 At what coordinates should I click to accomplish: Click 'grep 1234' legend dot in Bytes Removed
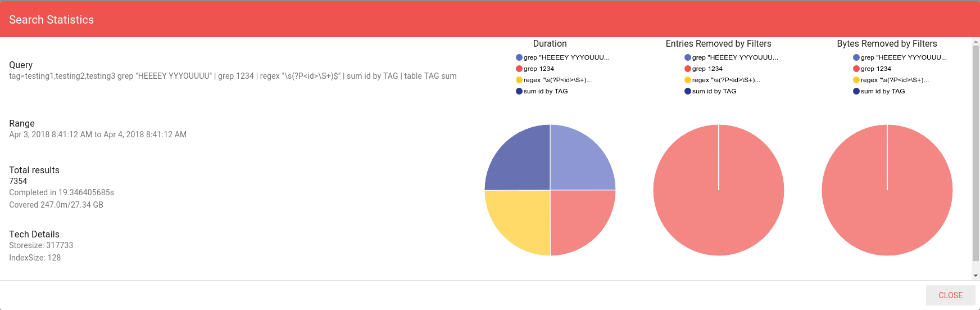coord(856,69)
